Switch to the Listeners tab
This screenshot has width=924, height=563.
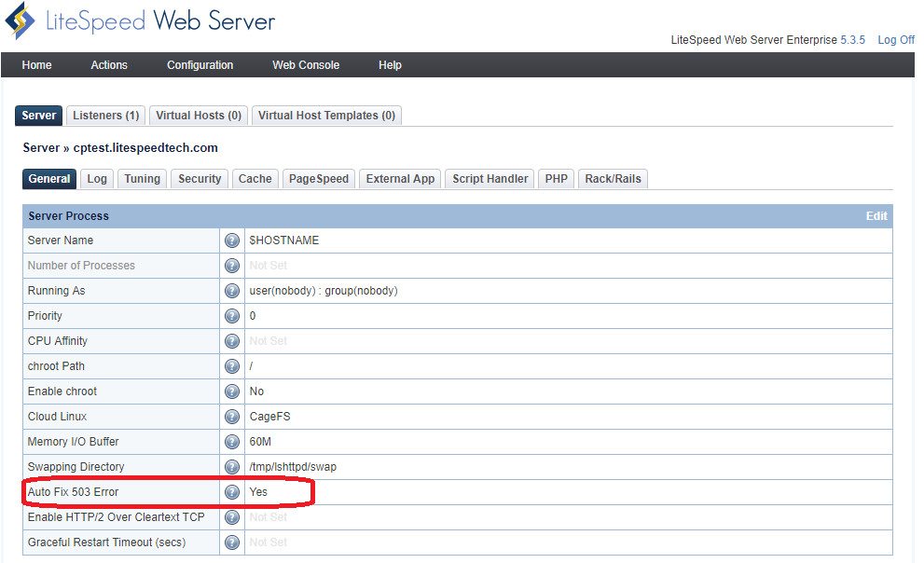[104, 115]
